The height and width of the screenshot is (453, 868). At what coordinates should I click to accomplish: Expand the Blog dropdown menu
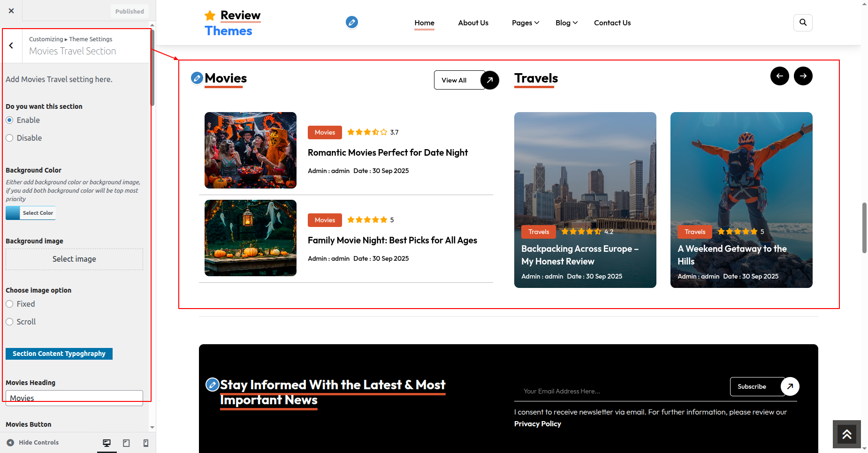tap(566, 23)
